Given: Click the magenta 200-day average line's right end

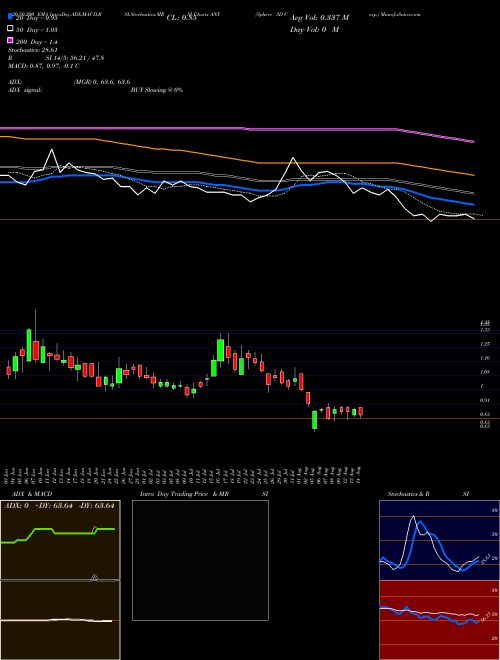Looking at the screenshot, I should (x=473, y=141).
